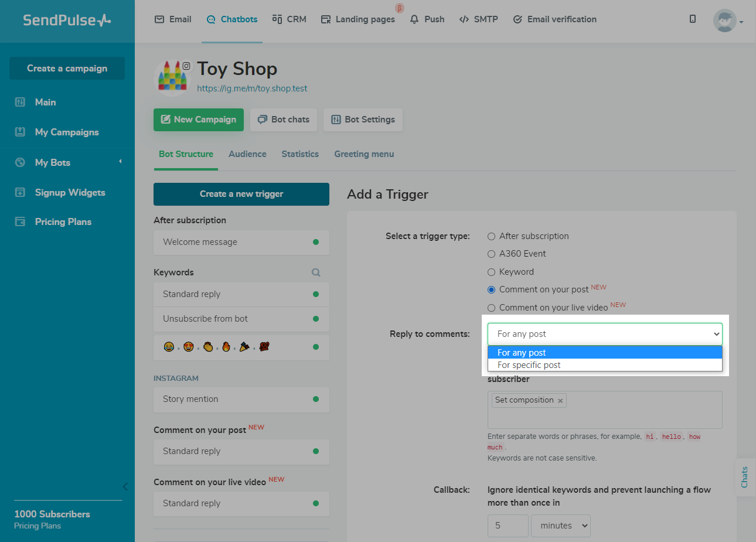Click the My Bots globe icon
This screenshot has width=756, height=542.
20,162
